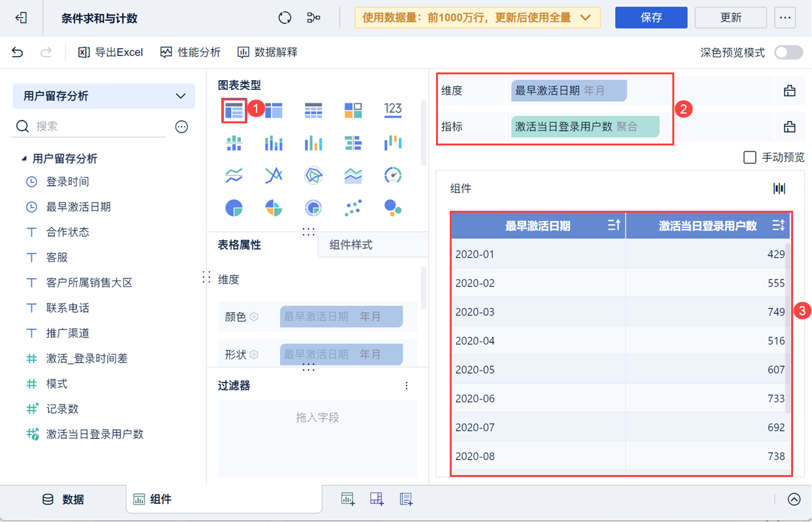
Task: Open the header more options ellipsis button
Action: tap(785, 18)
